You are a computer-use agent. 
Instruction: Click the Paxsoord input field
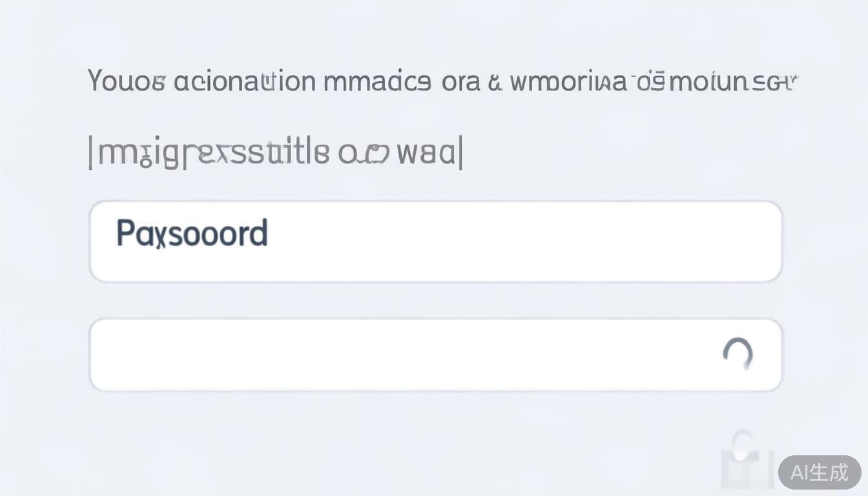coord(435,242)
